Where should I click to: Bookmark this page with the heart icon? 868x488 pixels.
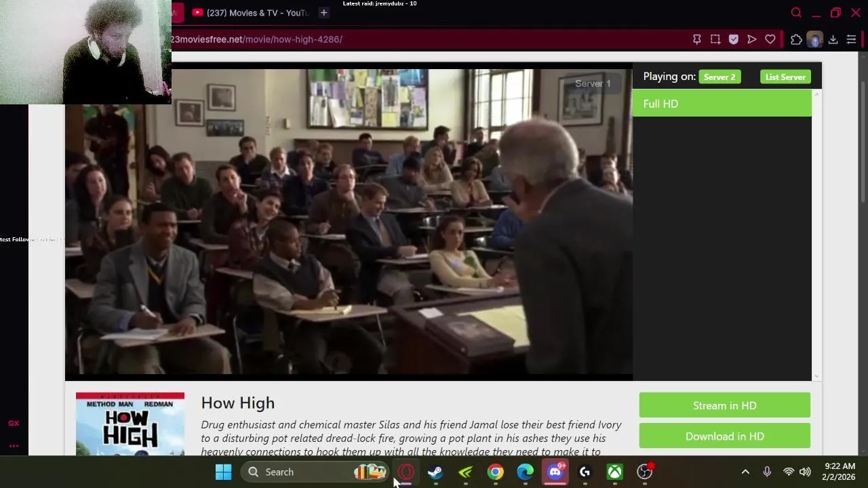(x=770, y=39)
